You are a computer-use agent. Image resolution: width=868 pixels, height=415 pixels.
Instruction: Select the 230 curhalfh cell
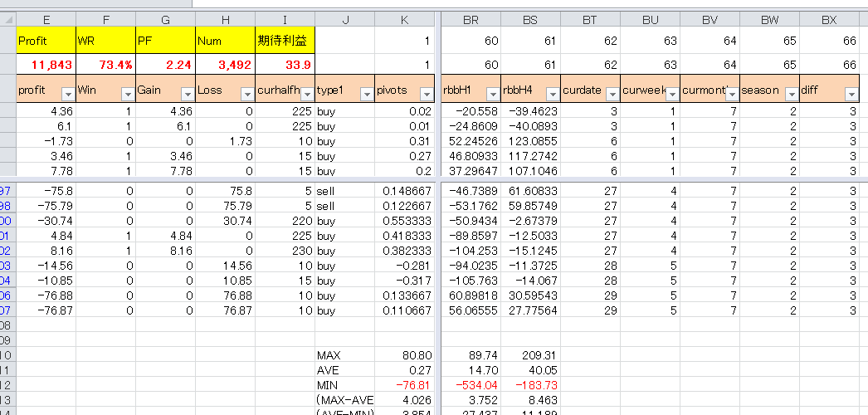[x=285, y=251]
